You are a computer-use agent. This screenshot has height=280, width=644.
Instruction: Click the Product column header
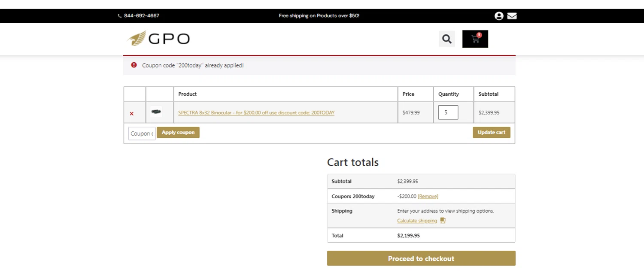pyautogui.click(x=188, y=94)
